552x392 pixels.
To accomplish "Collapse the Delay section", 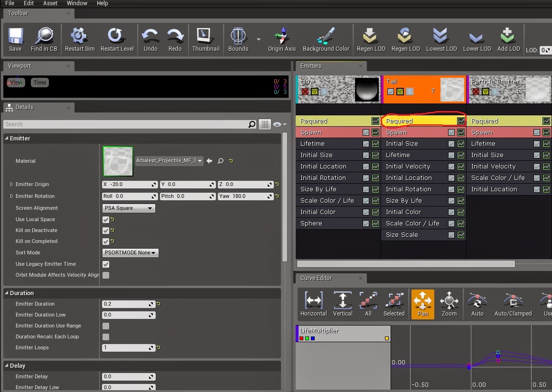I will click(7, 365).
